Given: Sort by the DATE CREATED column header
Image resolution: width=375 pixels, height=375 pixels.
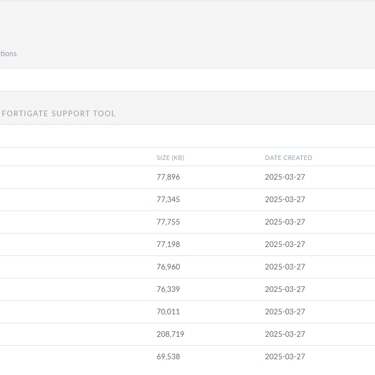Looking at the screenshot, I should click(x=288, y=158).
